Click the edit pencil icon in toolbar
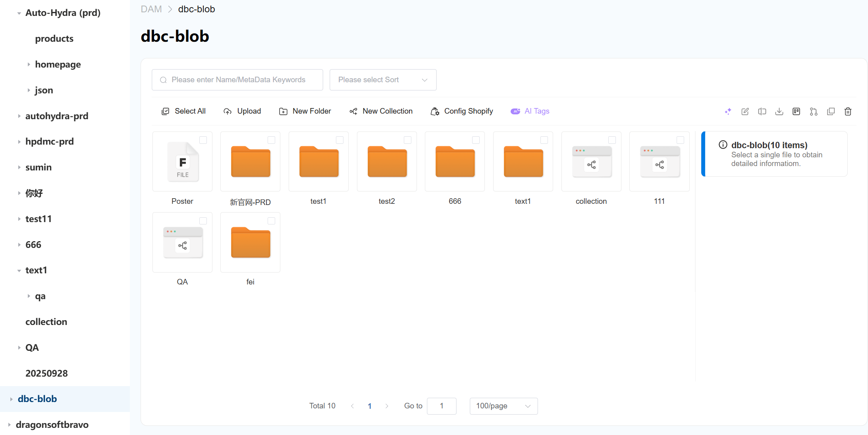This screenshot has height=435, width=868. [x=745, y=112]
